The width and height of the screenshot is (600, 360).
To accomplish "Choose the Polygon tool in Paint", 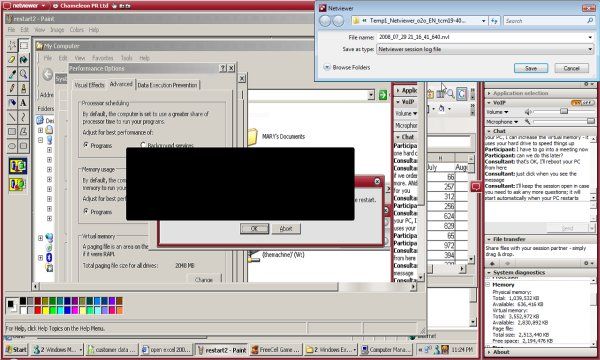I will click(24, 132).
